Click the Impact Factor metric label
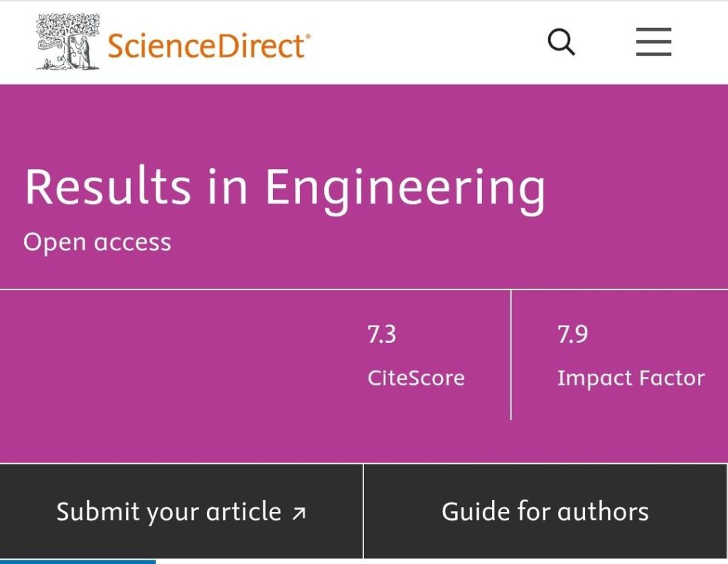The image size is (728, 564). tap(631, 378)
